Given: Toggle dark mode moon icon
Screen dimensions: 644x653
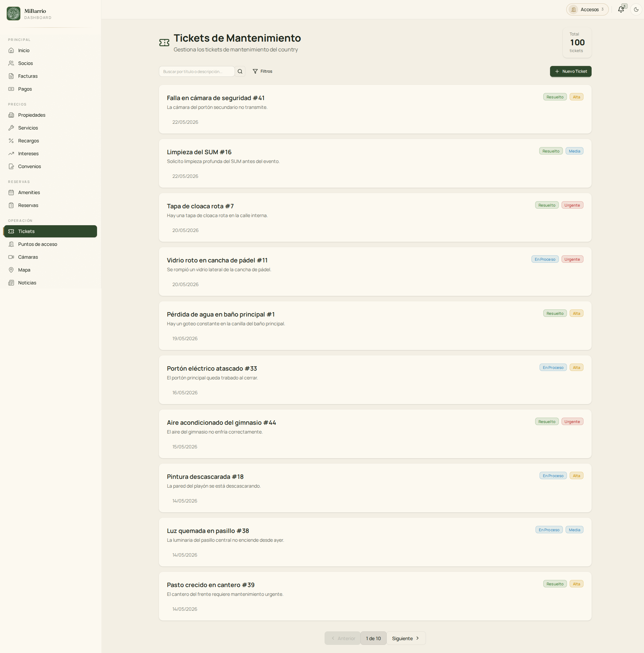Looking at the screenshot, I should point(636,9).
